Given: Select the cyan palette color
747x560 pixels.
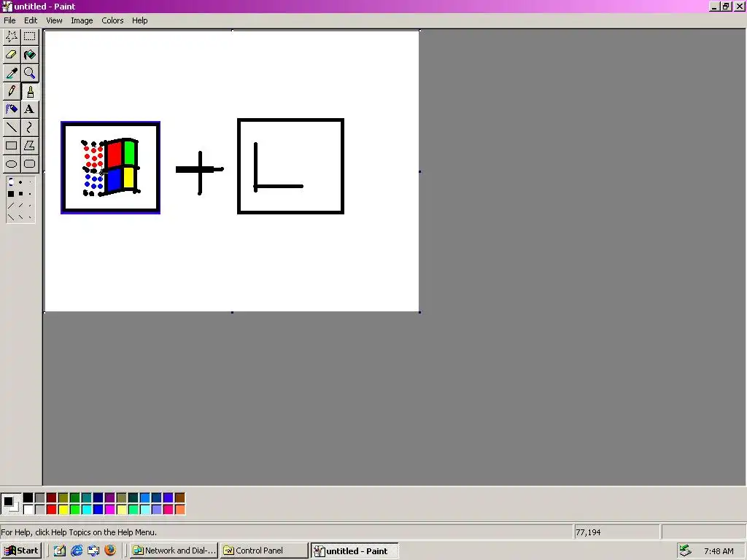Looking at the screenshot, I should 86,510.
